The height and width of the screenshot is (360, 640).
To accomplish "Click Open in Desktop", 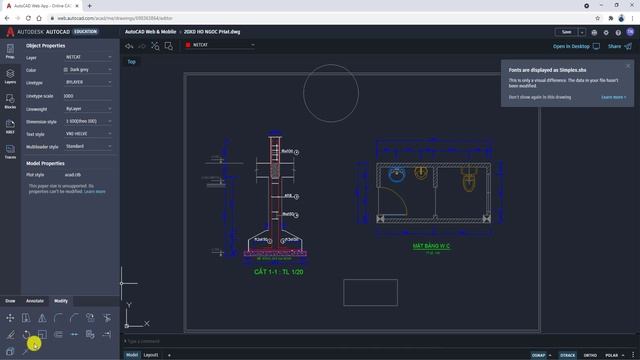I will 576,47.
